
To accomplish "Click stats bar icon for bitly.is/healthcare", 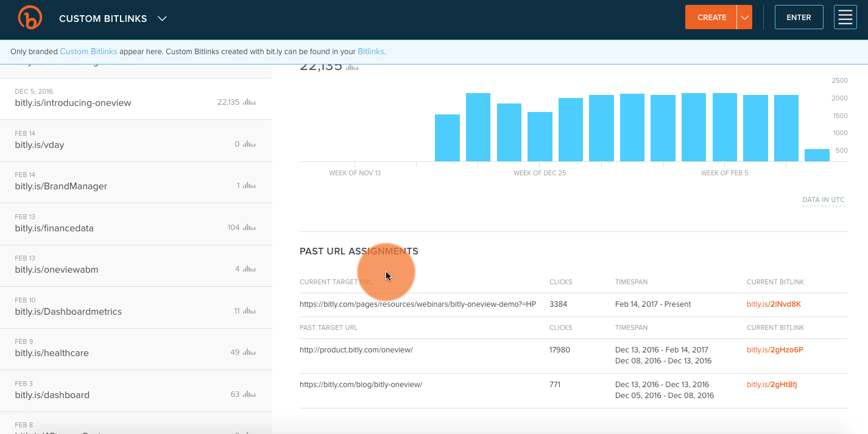I will pyautogui.click(x=249, y=352).
